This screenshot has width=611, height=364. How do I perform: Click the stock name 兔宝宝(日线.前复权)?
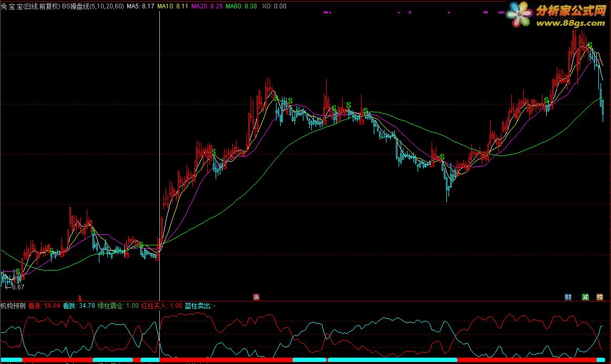[30, 6]
